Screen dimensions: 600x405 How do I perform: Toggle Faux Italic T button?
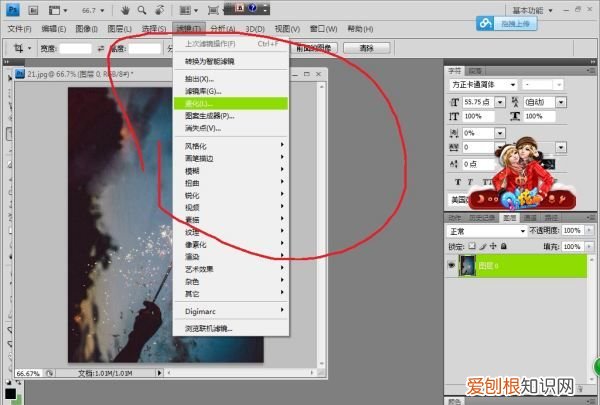point(470,182)
